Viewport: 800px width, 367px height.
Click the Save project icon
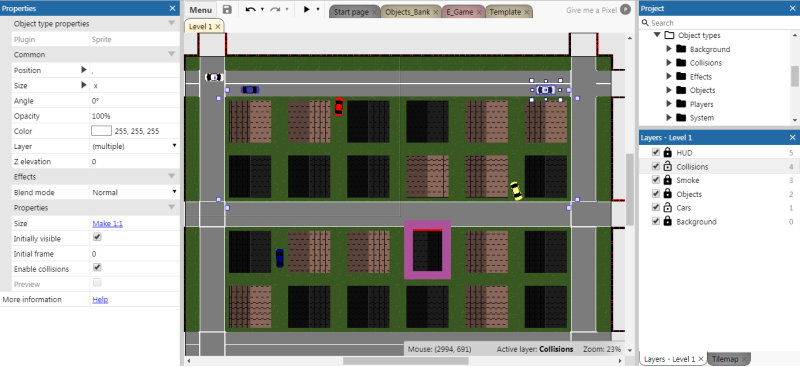pos(228,10)
